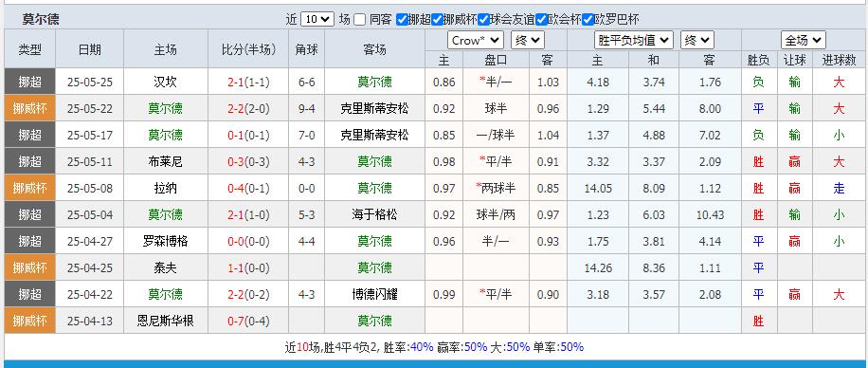Select the 挪威杯 type label for 25-04-13
The image size is (868, 368).
[x=30, y=321]
